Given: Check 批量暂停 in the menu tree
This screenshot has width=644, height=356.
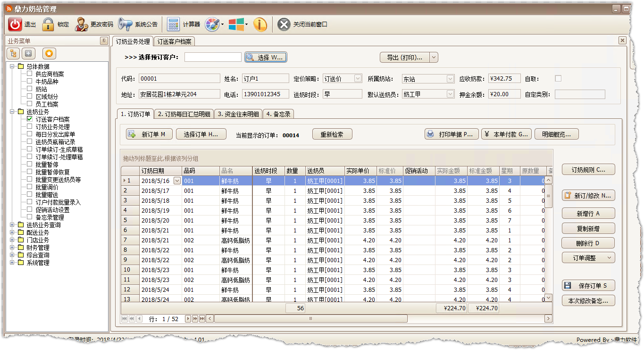Looking at the screenshot, I should click(x=30, y=165).
